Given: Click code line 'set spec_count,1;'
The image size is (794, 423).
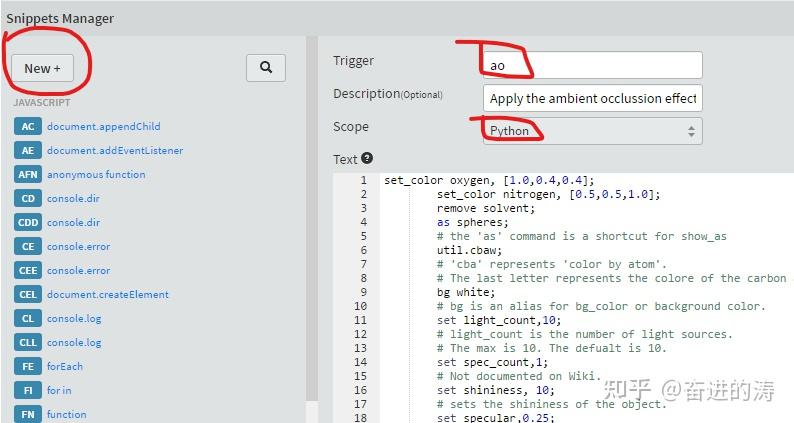Looking at the screenshot, I should click(492, 362).
